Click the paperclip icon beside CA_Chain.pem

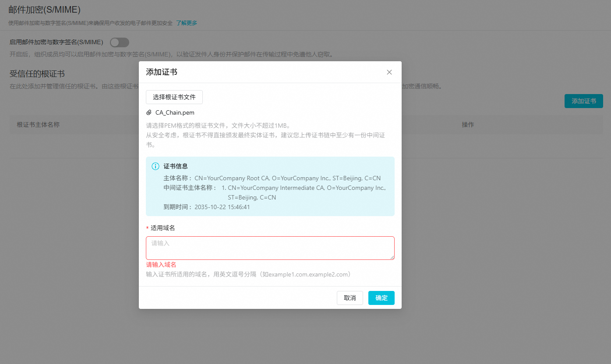tap(149, 112)
